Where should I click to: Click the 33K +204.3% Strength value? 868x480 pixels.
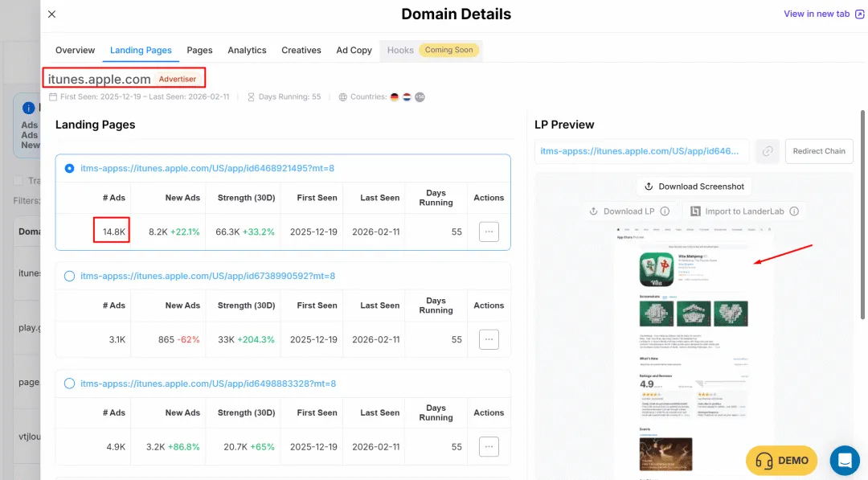(x=246, y=339)
